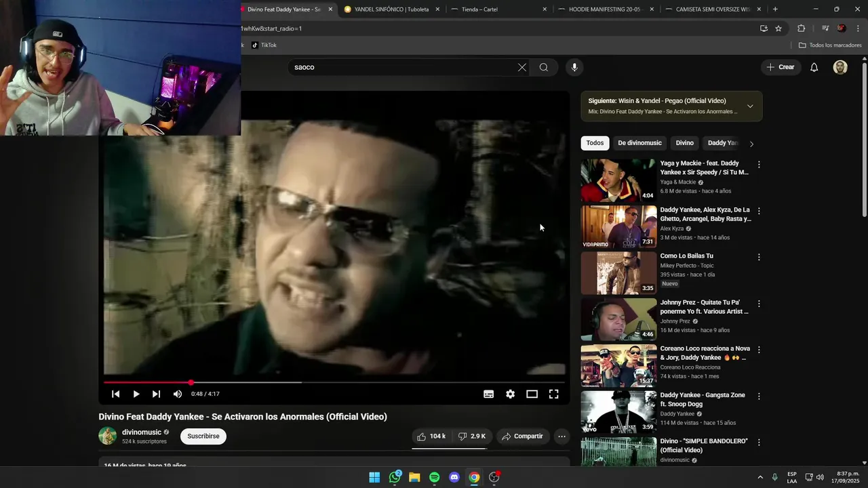Open Chrome media control icon
Viewport: 868px width, 488px height.
point(825,28)
